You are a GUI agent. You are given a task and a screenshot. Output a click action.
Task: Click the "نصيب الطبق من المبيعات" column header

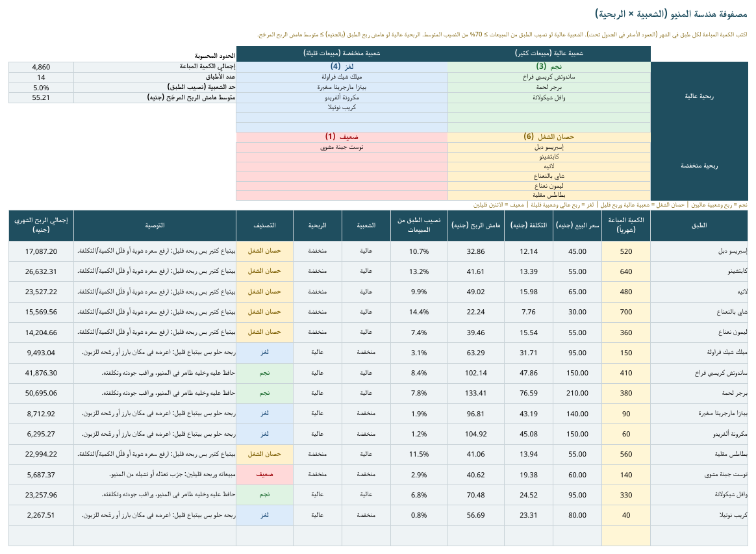pyautogui.click(x=419, y=225)
